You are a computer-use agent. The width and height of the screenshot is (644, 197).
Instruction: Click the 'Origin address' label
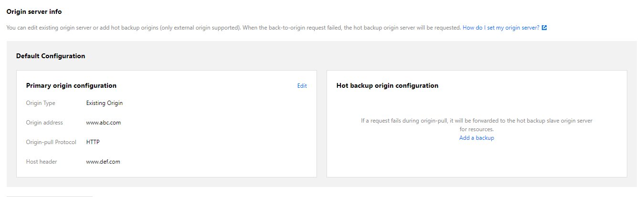click(44, 123)
